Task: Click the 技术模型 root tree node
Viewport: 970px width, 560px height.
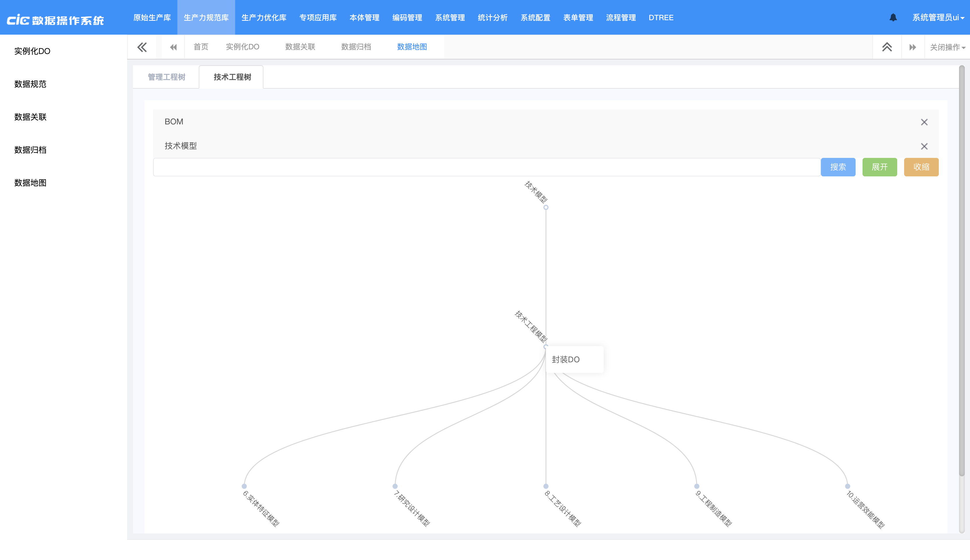Action: point(546,207)
